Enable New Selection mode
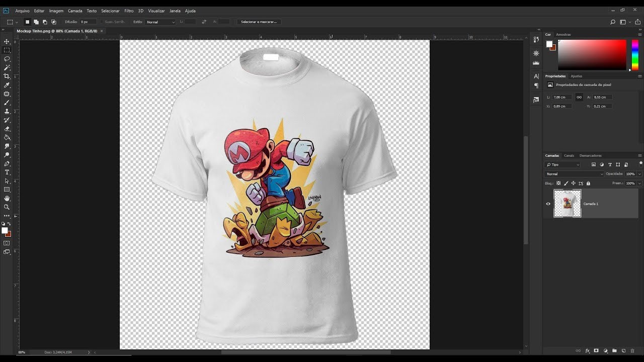The width and height of the screenshot is (644, 362). [x=28, y=22]
